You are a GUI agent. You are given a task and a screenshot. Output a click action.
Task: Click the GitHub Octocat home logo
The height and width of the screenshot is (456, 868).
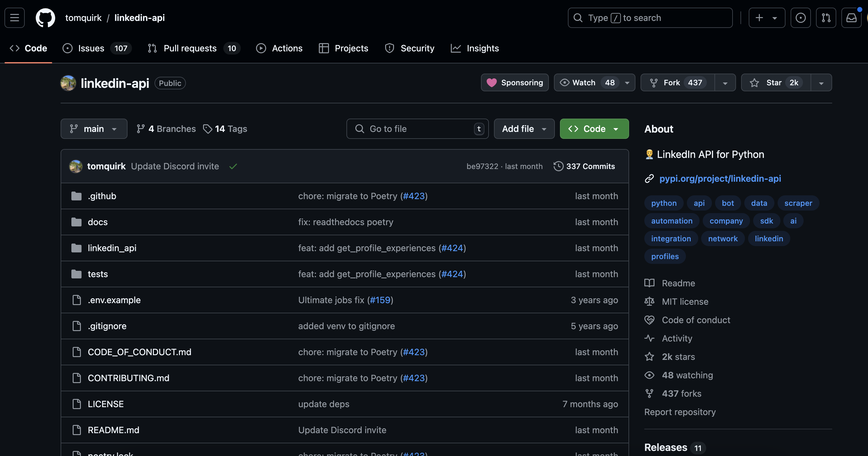[x=45, y=18]
